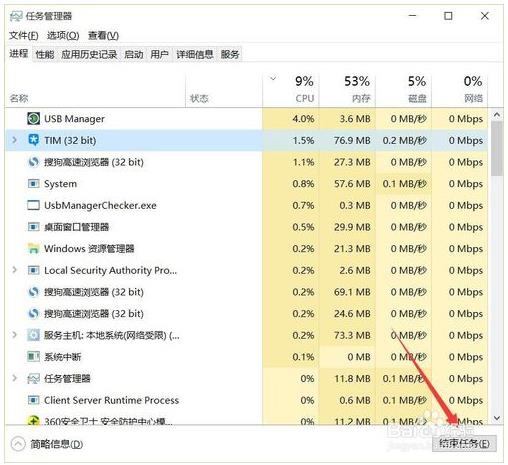This screenshot has width=508, height=465.
Task: Click the Windows 资源管理器 folder icon
Action: pos(33,249)
